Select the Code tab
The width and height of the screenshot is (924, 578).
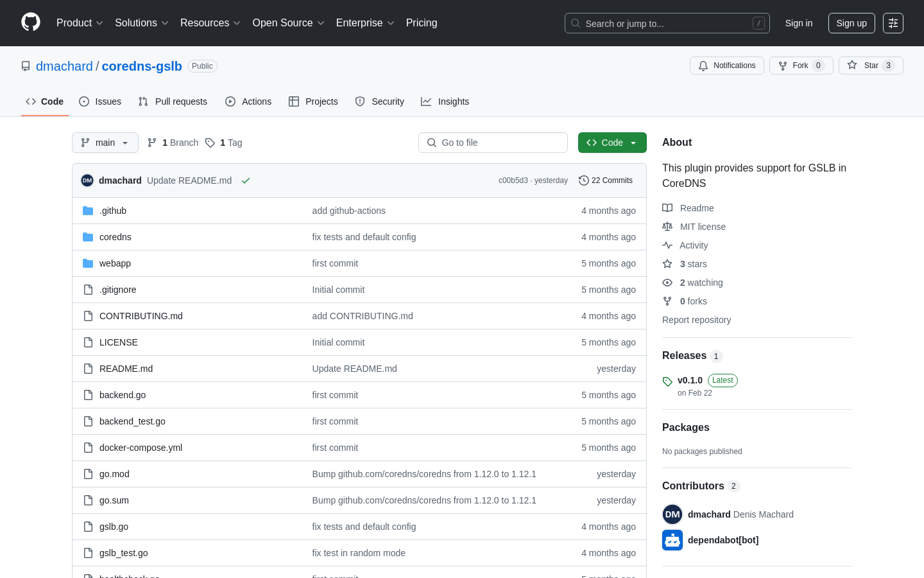(45, 101)
